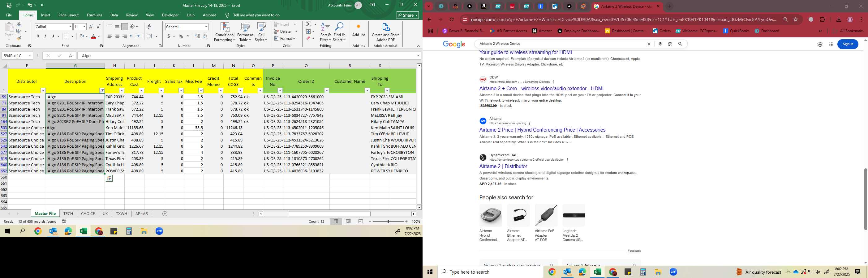Click the Copy icon in Clipboard group
Viewport: 868px width, 278px height.
point(19,31)
